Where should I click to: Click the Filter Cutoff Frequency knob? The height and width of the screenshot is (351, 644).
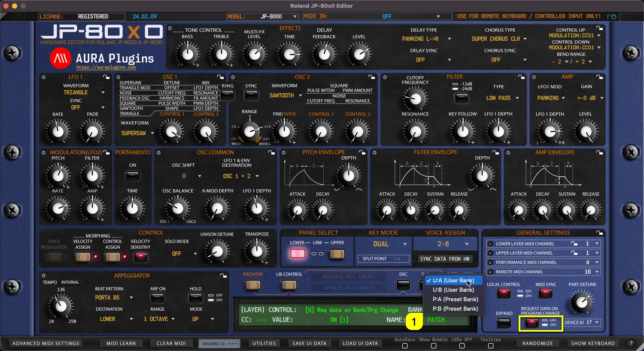pyautogui.click(x=415, y=99)
